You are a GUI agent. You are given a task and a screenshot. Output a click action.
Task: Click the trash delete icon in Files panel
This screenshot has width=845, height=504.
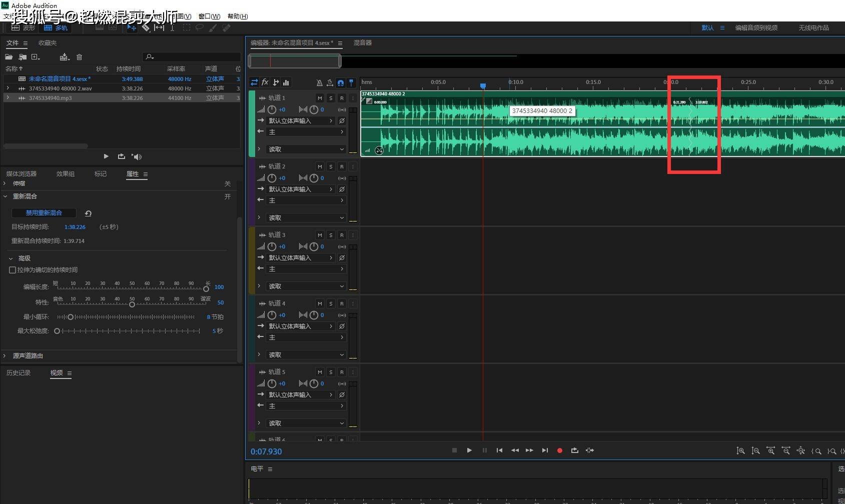79,57
